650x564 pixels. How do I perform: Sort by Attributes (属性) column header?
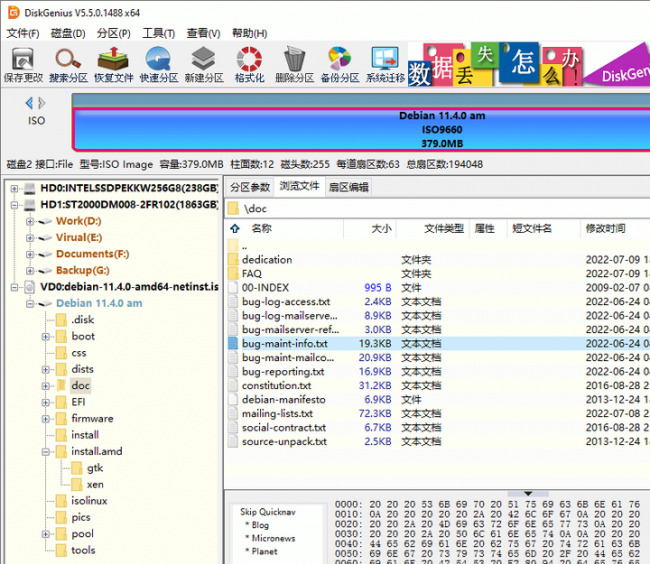pos(484,228)
